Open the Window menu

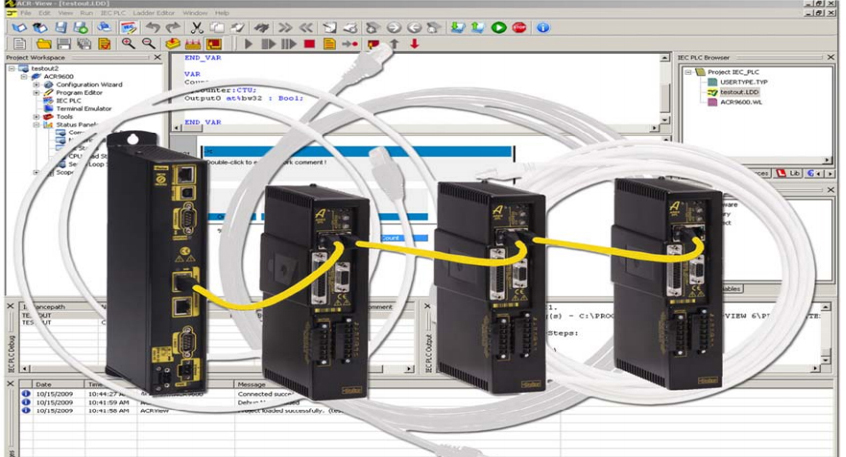click(195, 12)
